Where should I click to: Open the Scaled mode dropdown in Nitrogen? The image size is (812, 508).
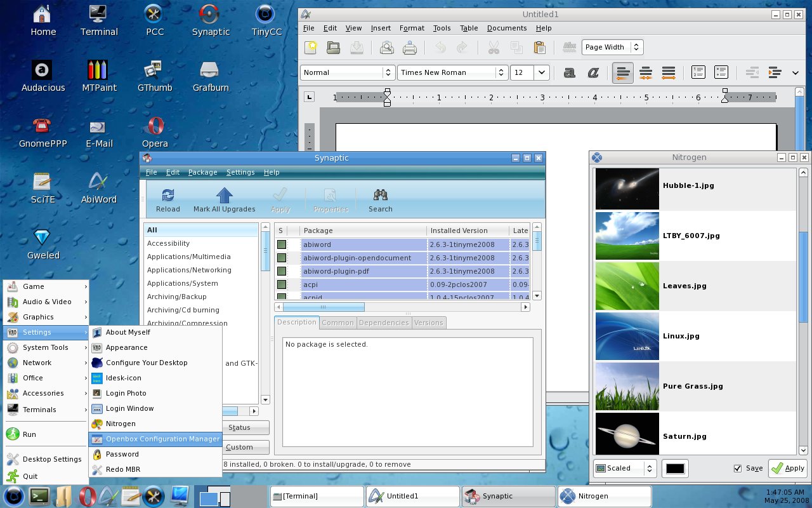click(625, 468)
